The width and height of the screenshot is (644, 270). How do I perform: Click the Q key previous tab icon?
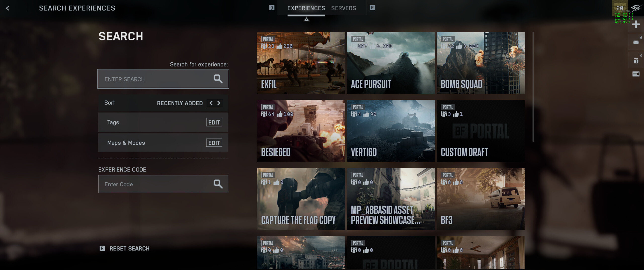(272, 8)
